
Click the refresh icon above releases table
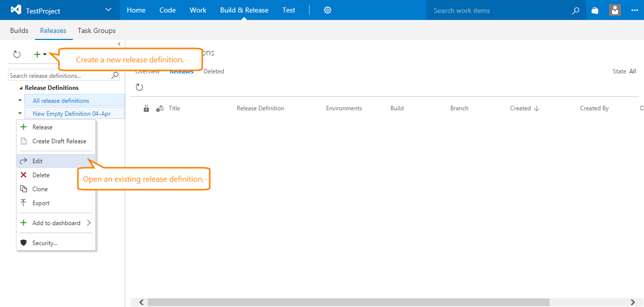point(139,87)
